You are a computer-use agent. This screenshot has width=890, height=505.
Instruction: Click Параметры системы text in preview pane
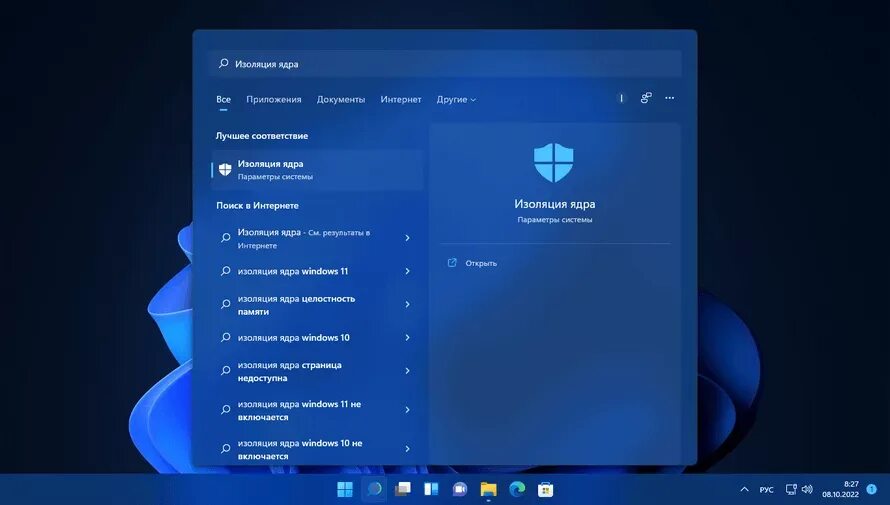coord(555,220)
